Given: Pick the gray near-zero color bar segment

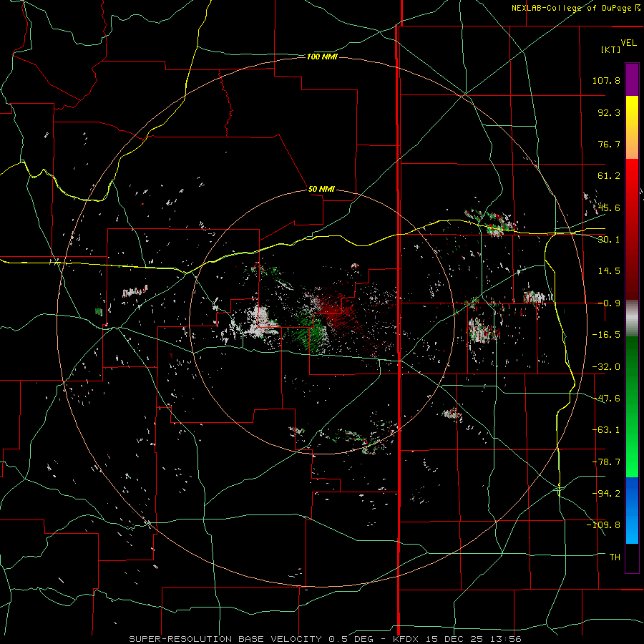Looking at the screenshot, I should coord(632,318).
